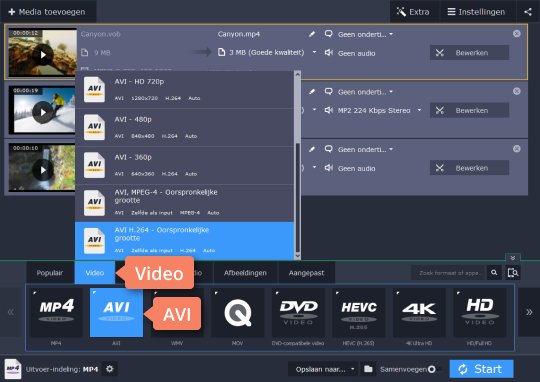Click the Start conversion button
This screenshot has width=540, height=382.
pos(481,369)
